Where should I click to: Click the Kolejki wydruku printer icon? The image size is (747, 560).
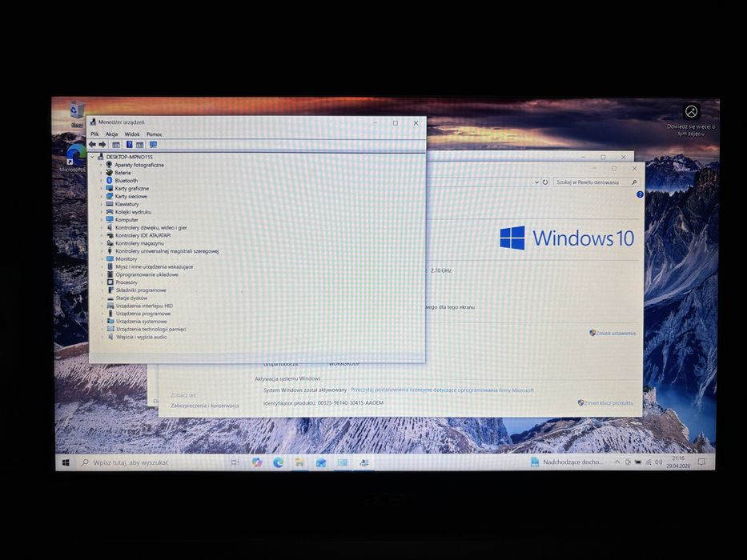point(110,211)
